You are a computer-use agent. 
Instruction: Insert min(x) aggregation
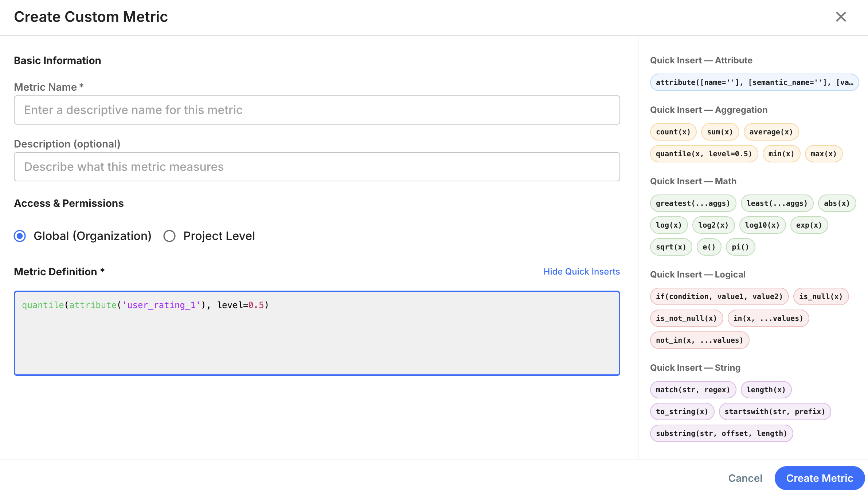tap(781, 154)
